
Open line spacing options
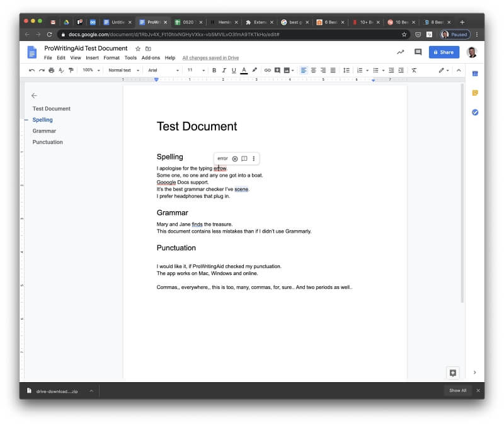click(x=346, y=70)
